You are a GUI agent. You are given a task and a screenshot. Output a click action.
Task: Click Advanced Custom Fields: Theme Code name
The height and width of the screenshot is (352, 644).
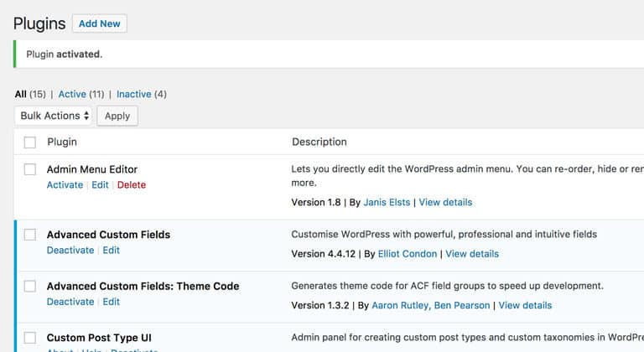(143, 286)
